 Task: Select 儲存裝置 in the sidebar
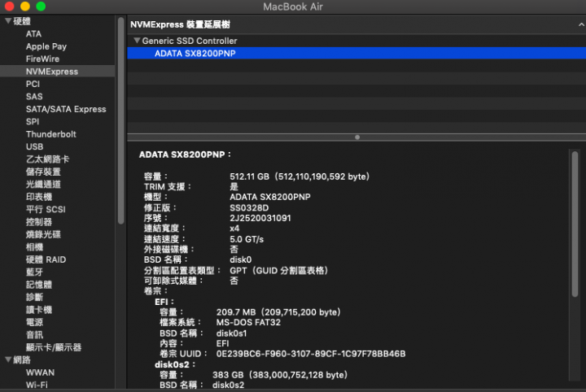click(43, 172)
